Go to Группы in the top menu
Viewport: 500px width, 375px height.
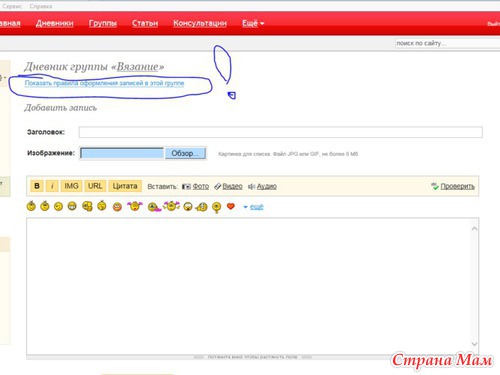click(103, 23)
